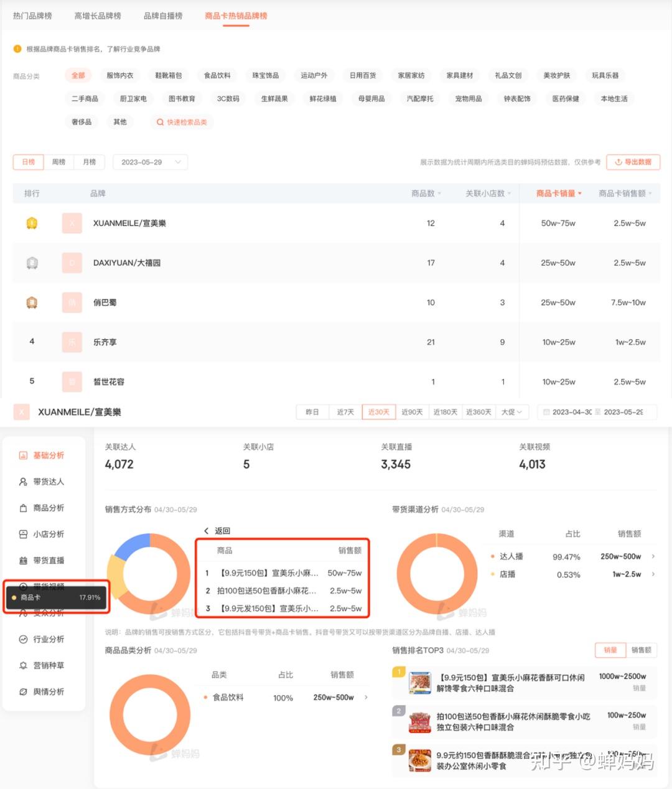Select the 近180天 time range

[446, 412]
